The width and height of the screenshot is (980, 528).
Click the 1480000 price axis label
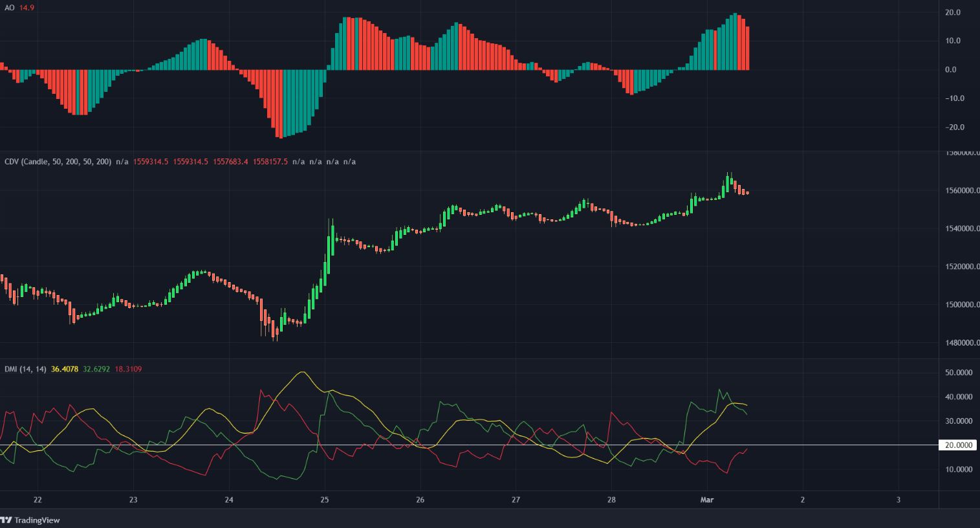(x=962, y=343)
